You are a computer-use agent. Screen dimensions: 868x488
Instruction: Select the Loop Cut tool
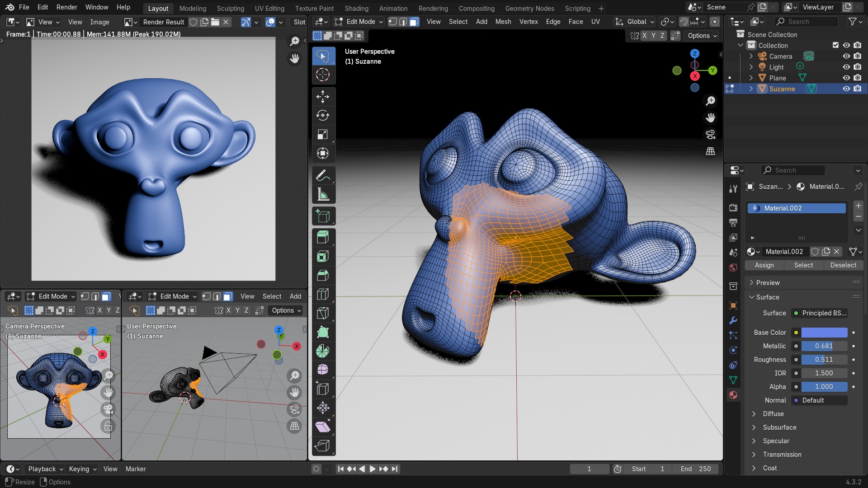[x=323, y=294]
